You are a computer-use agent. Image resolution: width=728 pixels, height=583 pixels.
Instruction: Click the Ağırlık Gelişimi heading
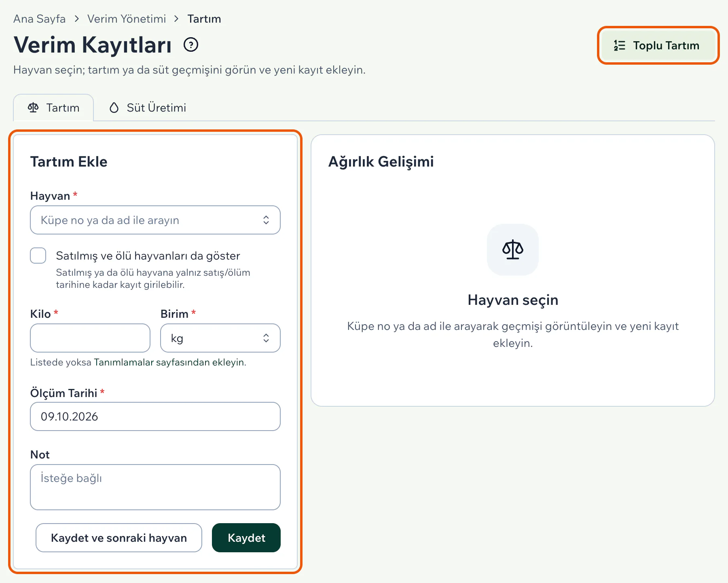pyautogui.click(x=381, y=162)
